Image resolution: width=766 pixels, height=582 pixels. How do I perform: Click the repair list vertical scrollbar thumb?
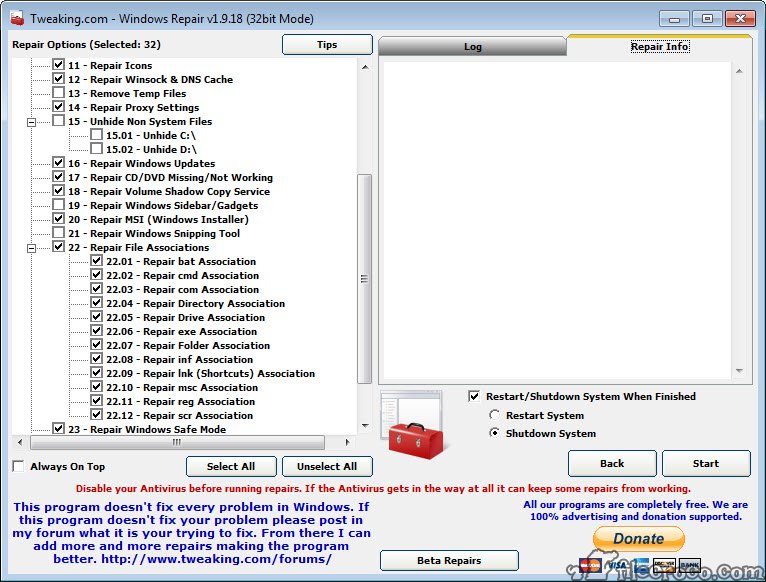(x=364, y=279)
